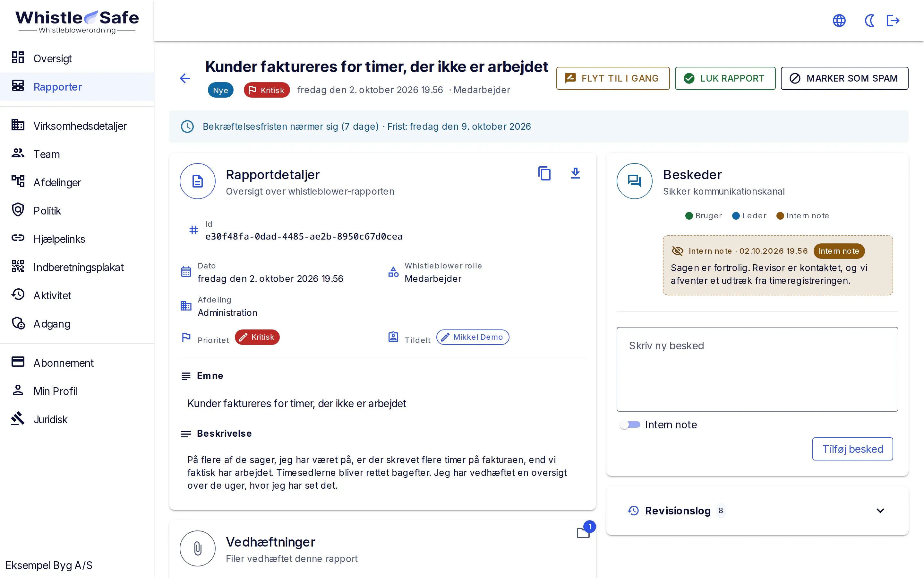Open Adgang in the sidebar
This screenshot has width=924, height=578.
coord(77,324)
